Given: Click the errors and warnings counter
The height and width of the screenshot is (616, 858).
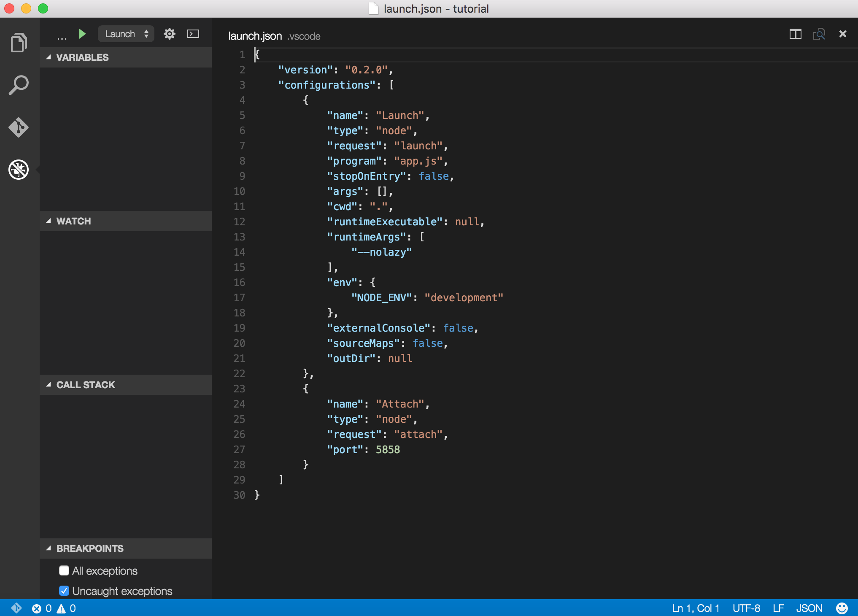Looking at the screenshot, I should coord(55,608).
